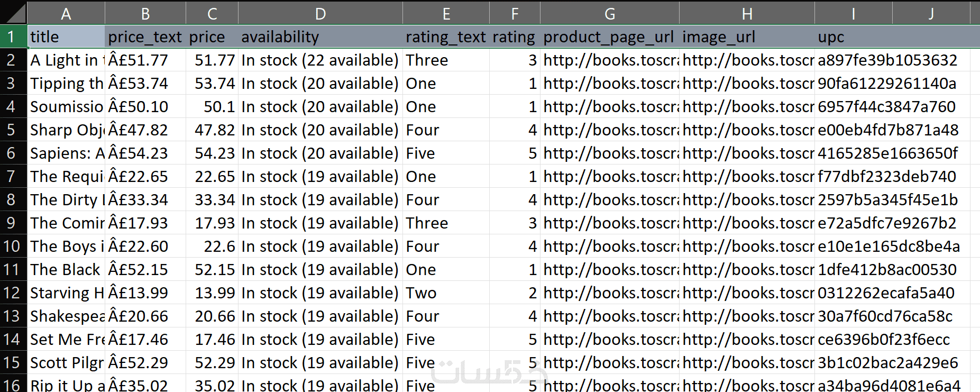Select cell containing 'Sapiens: A'
The height and width of the screenshot is (392, 980).
point(66,153)
